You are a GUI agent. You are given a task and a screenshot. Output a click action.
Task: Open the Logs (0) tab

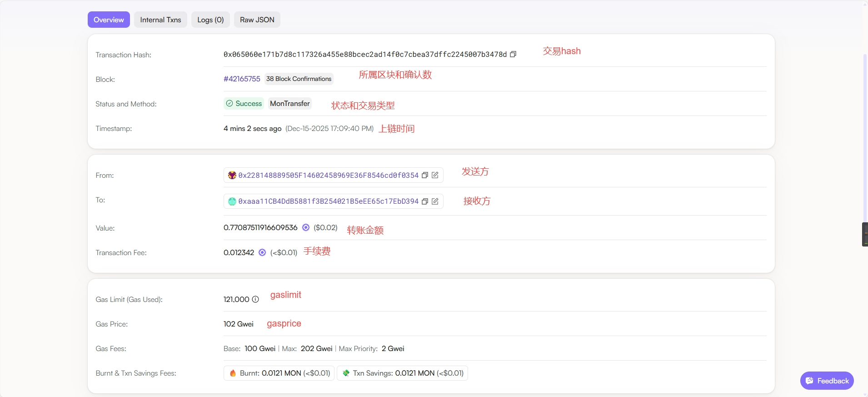(210, 20)
